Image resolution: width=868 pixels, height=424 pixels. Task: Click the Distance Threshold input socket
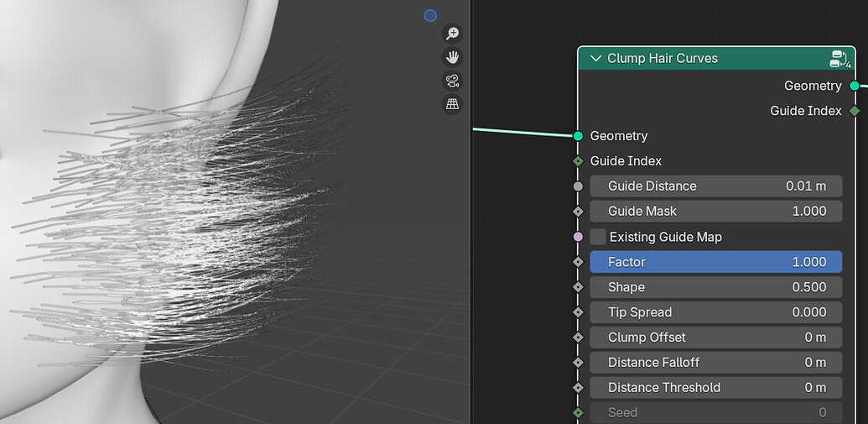click(x=579, y=387)
